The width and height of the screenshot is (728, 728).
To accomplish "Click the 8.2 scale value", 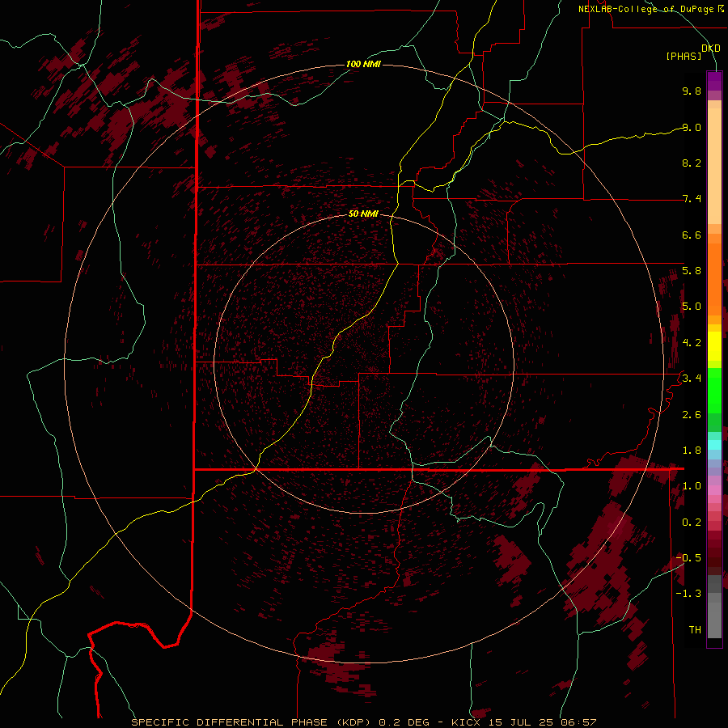I will tap(692, 163).
